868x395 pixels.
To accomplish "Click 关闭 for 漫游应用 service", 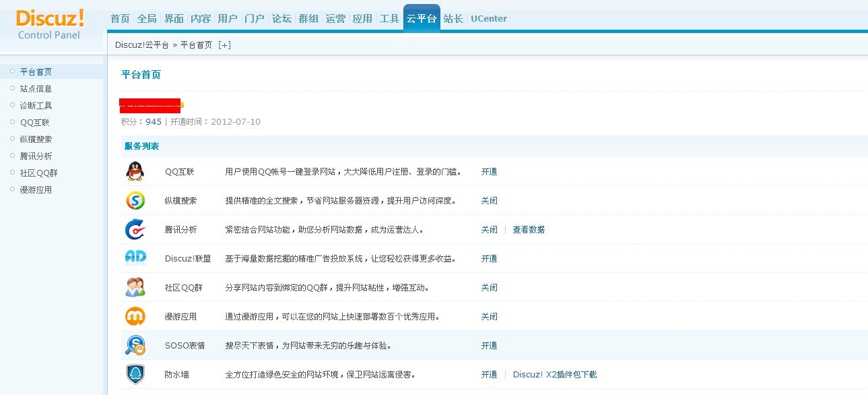I will 489,316.
